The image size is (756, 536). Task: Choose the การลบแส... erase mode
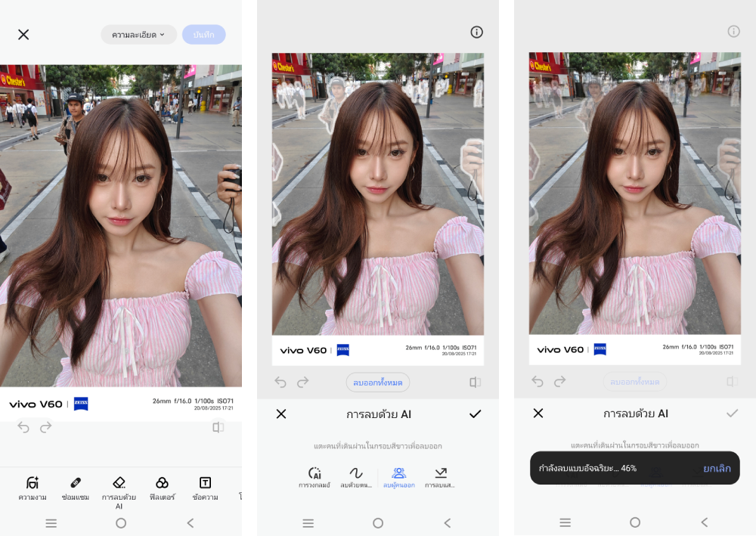pos(440,477)
